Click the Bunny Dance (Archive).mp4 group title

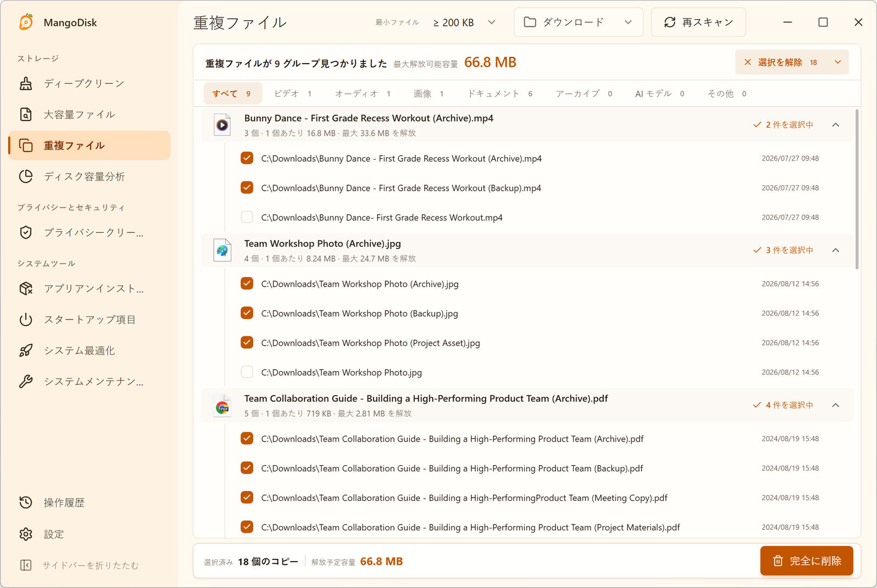369,118
